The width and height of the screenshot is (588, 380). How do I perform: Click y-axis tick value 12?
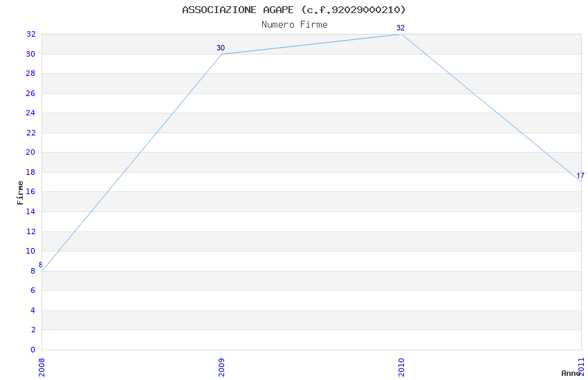[x=30, y=231]
